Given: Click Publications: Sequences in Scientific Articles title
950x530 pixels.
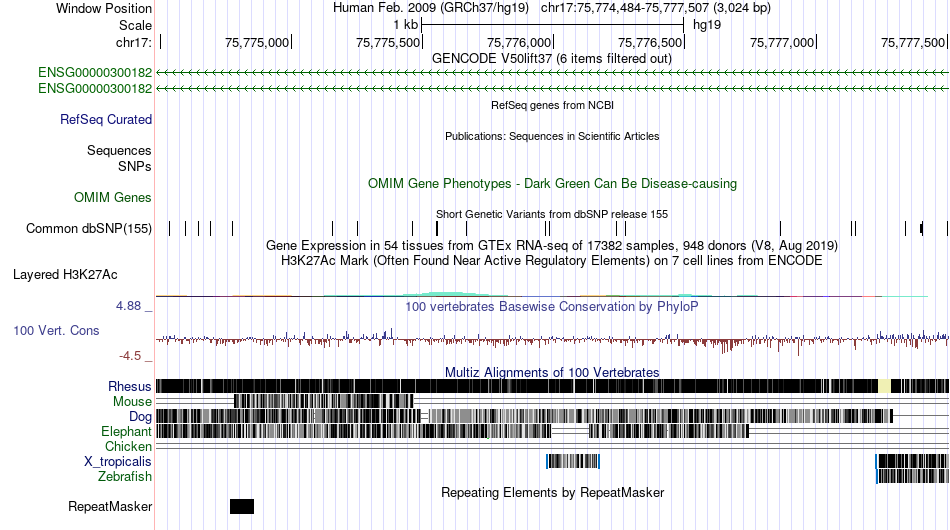Looking at the screenshot, I should (552, 136).
